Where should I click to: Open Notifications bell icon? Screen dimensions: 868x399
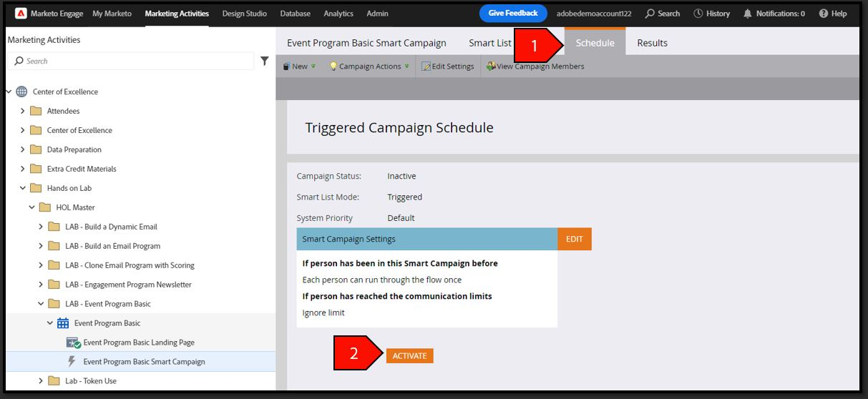tap(748, 14)
